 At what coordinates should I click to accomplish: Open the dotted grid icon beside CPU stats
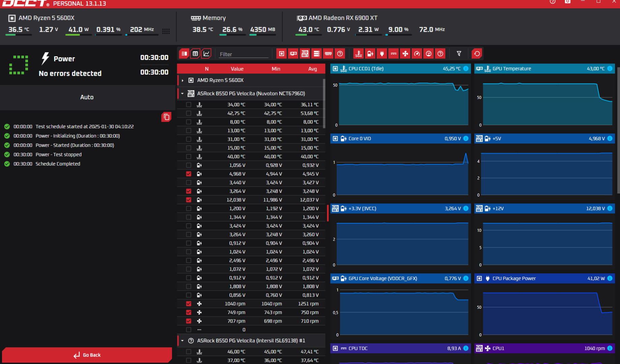point(166,31)
